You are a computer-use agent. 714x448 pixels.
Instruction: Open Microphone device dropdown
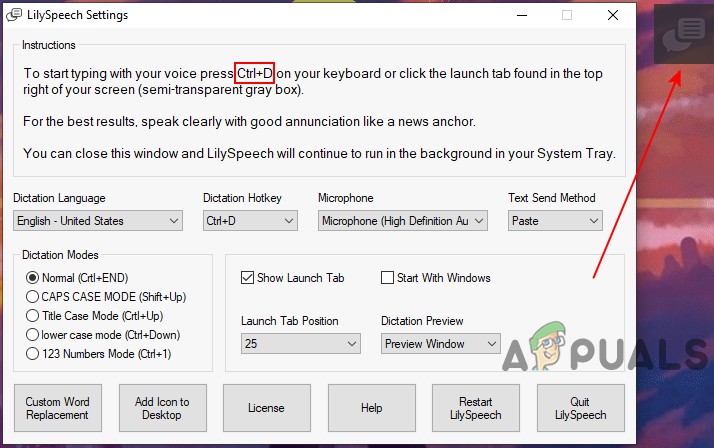403,221
